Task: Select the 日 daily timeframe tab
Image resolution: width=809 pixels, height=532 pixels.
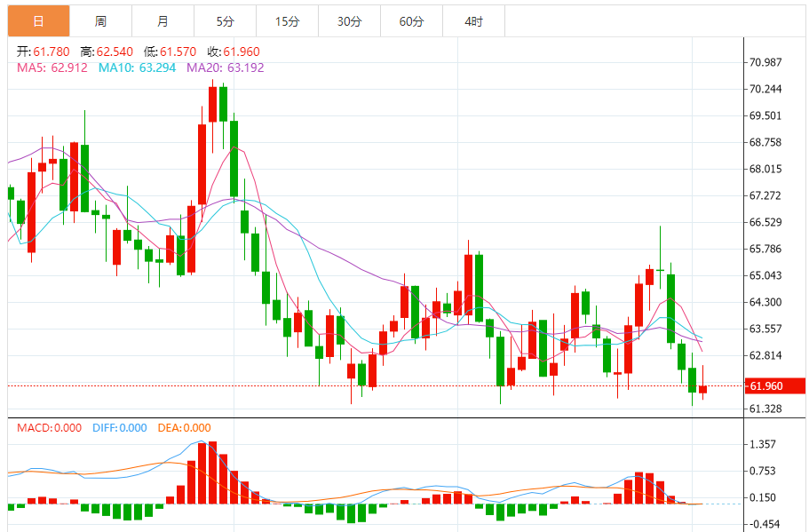Action: point(39,21)
